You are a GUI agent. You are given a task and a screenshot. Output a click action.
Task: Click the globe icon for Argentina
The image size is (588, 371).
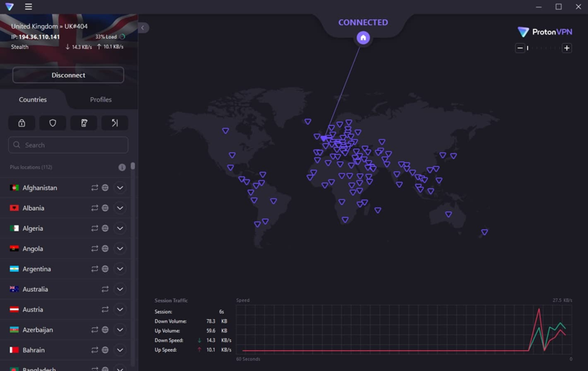(105, 269)
